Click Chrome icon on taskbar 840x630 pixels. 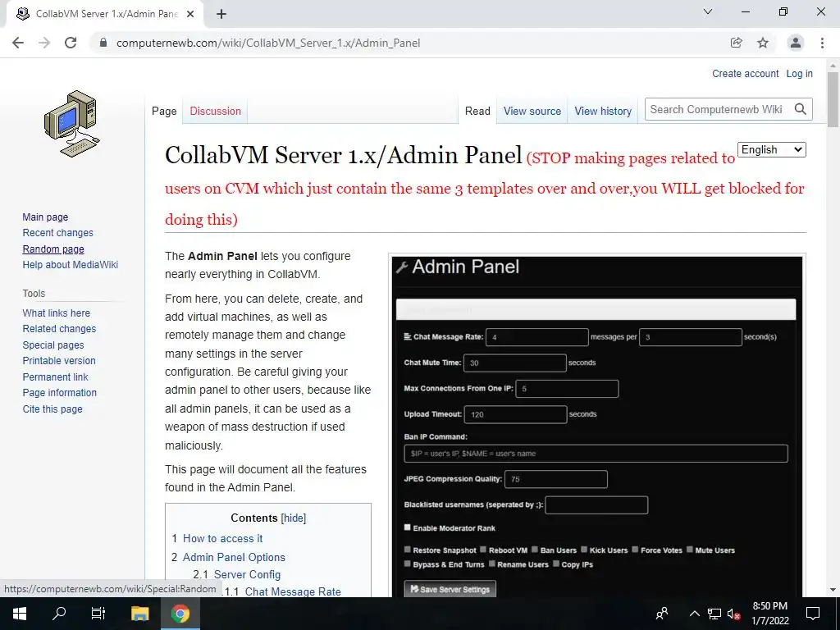pos(180,614)
